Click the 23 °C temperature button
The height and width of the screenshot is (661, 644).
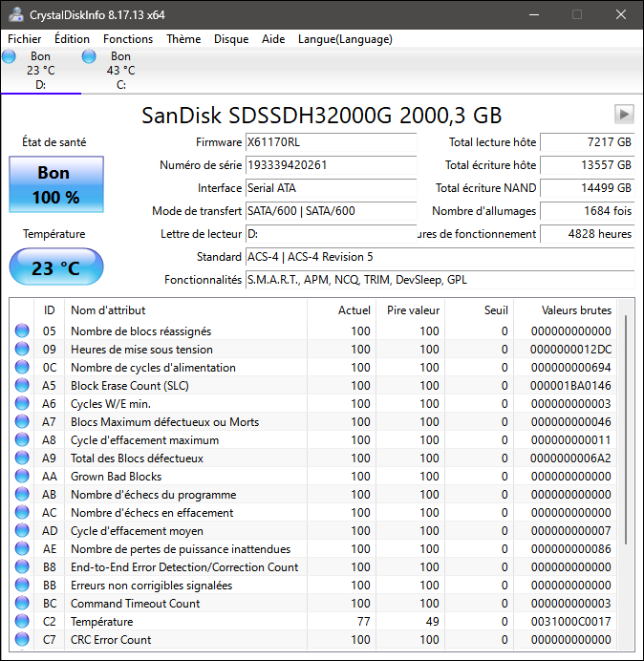(56, 267)
